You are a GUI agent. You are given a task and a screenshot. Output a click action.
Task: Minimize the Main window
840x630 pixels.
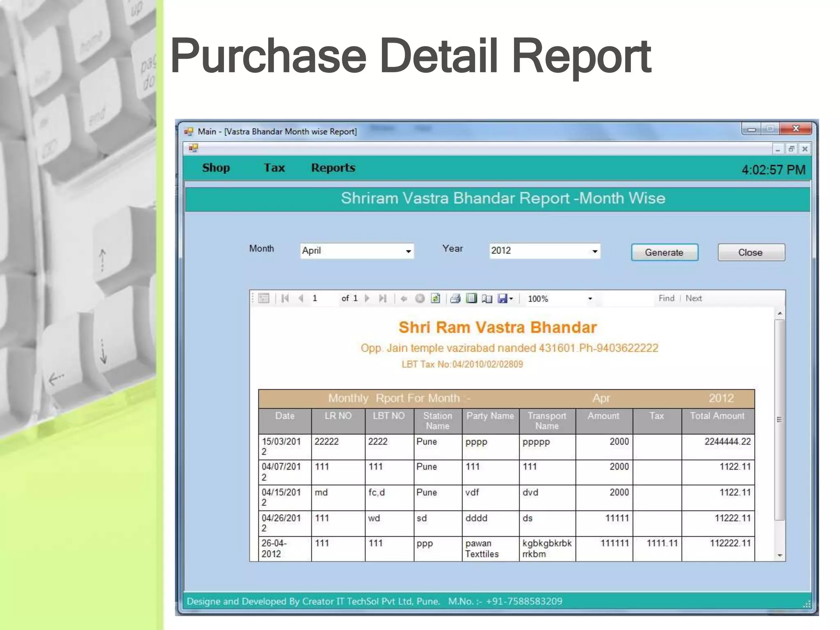click(751, 129)
